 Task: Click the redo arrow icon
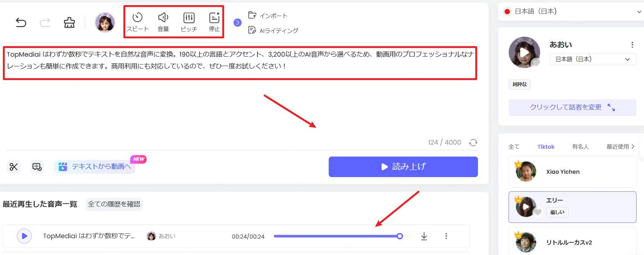[x=45, y=23]
